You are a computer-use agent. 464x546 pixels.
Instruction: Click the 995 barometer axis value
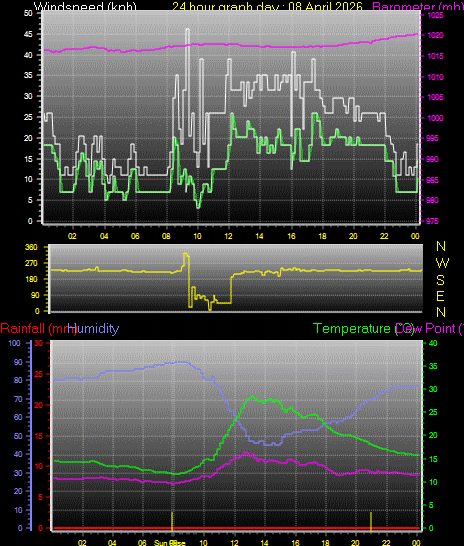433,139
